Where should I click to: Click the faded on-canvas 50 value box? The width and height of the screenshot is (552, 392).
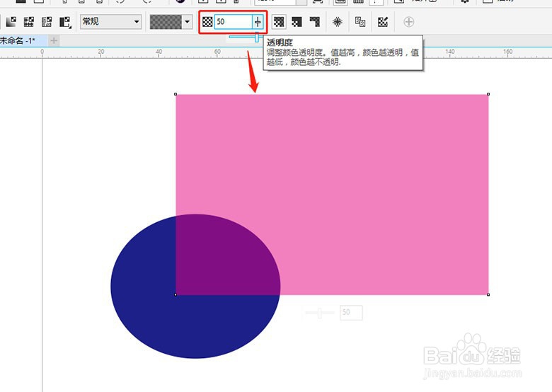tap(351, 313)
